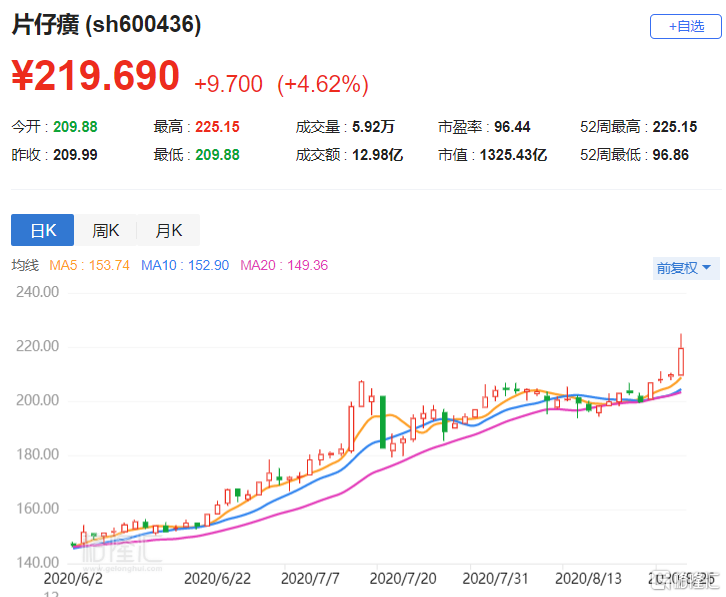Click the 160.00 y-axis label
726x597 pixels.
[38, 509]
